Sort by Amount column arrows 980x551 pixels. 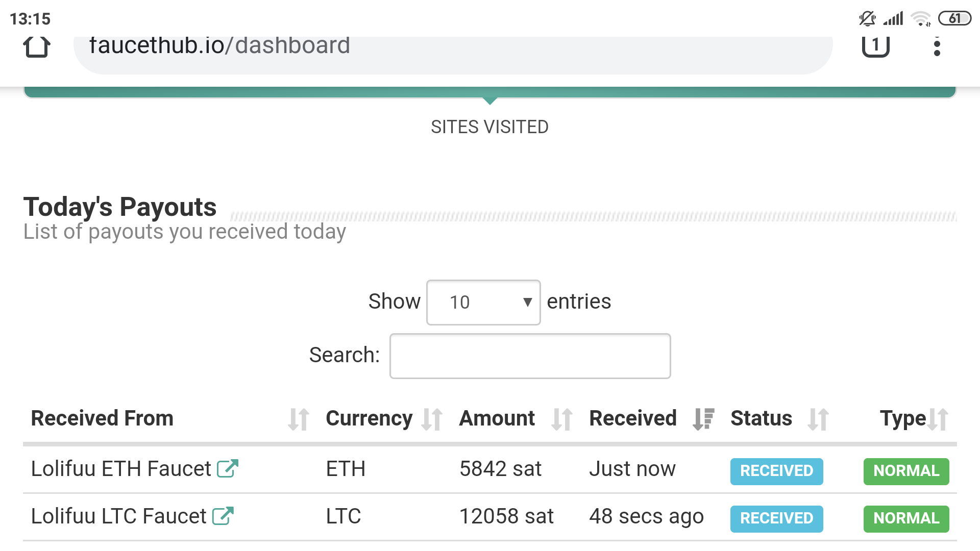coord(562,419)
